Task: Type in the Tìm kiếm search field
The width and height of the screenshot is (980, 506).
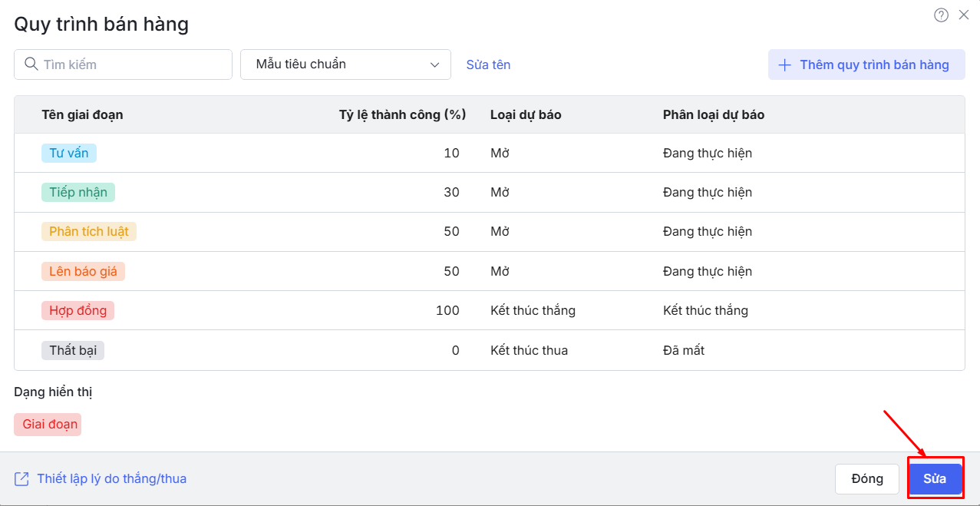Action: tap(130, 64)
